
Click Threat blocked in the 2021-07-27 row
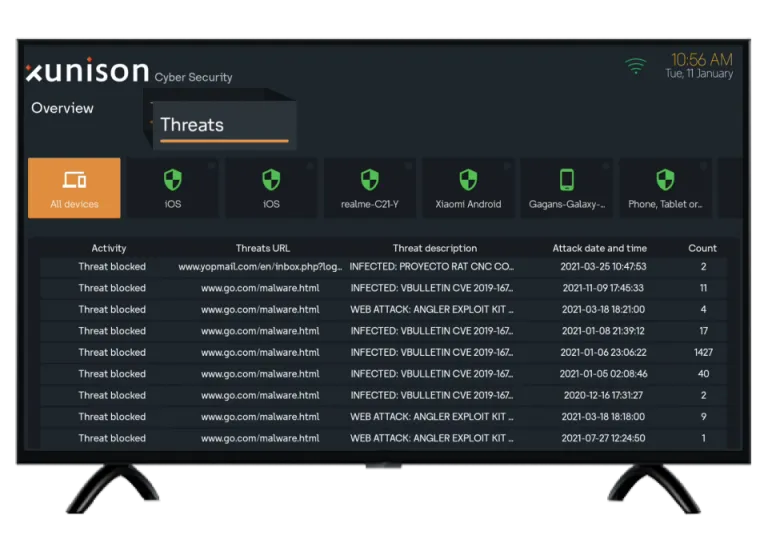point(112,438)
